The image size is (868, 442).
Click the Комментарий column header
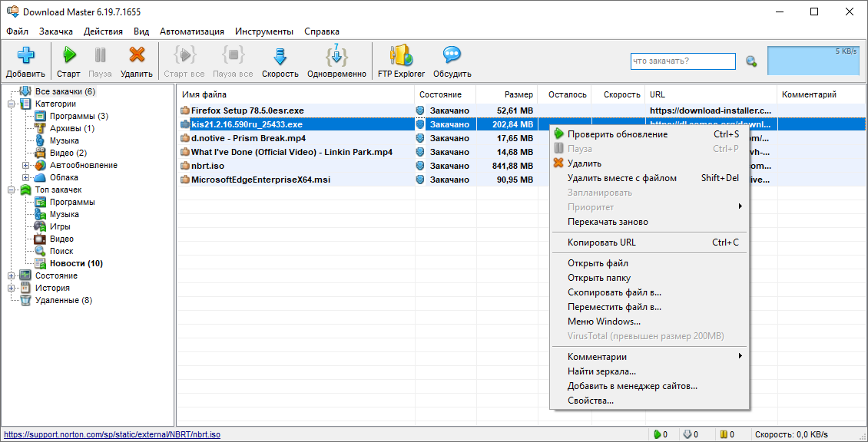pos(821,94)
